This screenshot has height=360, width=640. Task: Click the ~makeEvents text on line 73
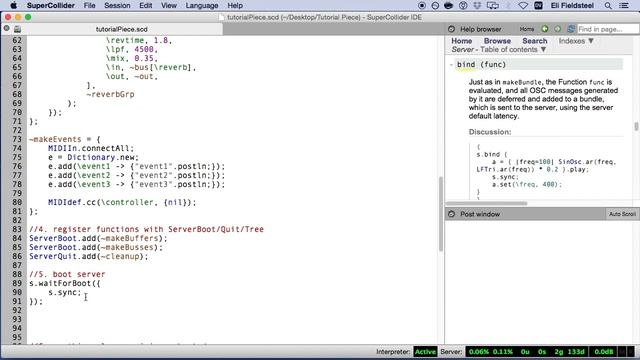pyautogui.click(x=55, y=139)
